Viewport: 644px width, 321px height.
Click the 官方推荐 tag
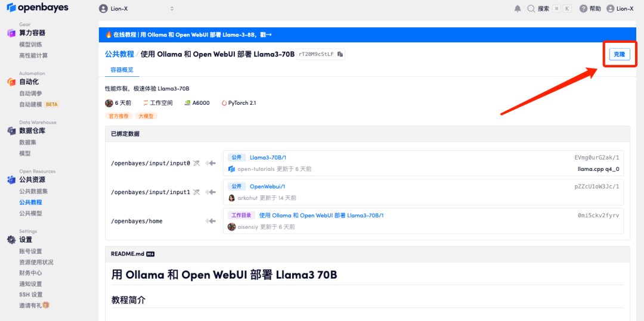pos(118,116)
